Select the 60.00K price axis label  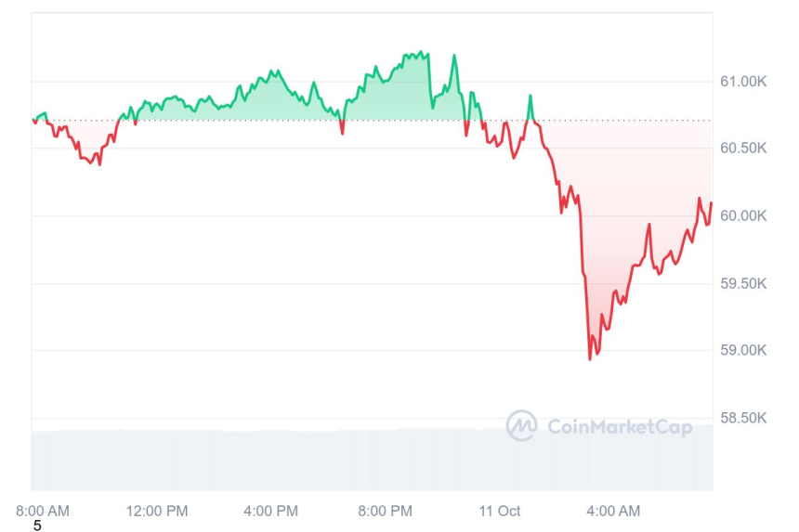(x=743, y=216)
